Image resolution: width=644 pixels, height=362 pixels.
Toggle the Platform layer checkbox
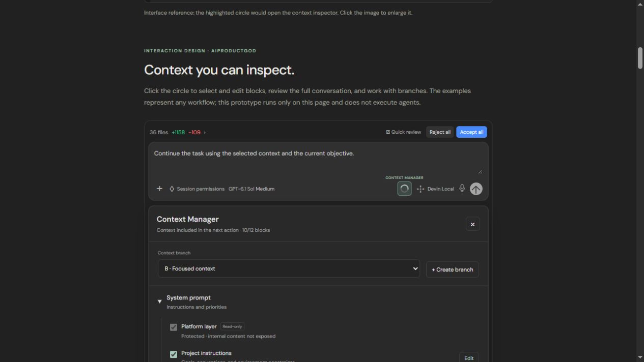174,327
